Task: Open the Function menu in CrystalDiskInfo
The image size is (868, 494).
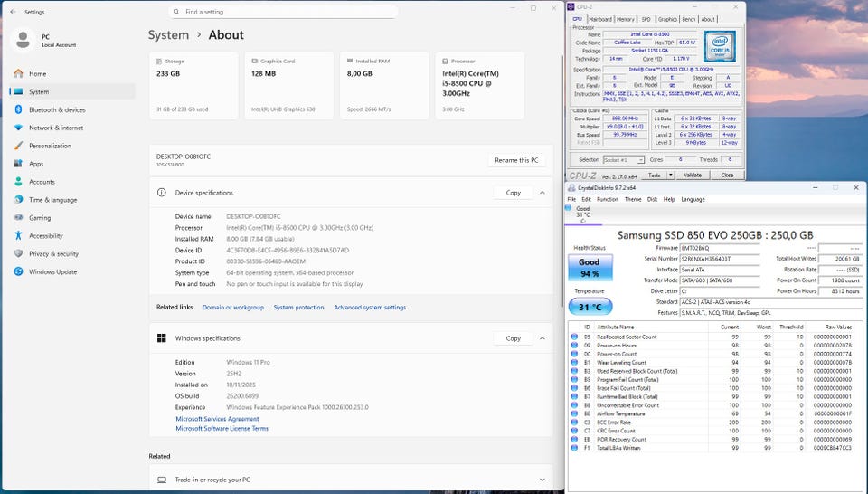Action: 607,199
